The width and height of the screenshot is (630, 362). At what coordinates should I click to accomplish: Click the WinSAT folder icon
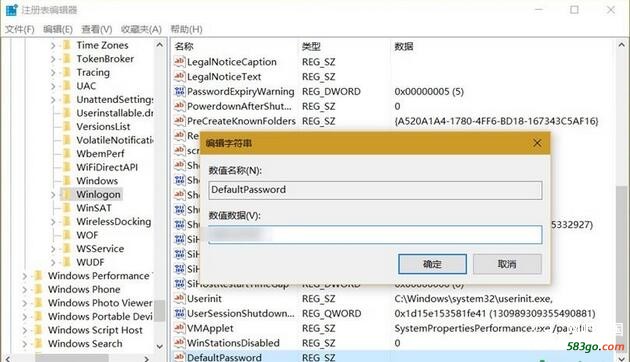67,208
